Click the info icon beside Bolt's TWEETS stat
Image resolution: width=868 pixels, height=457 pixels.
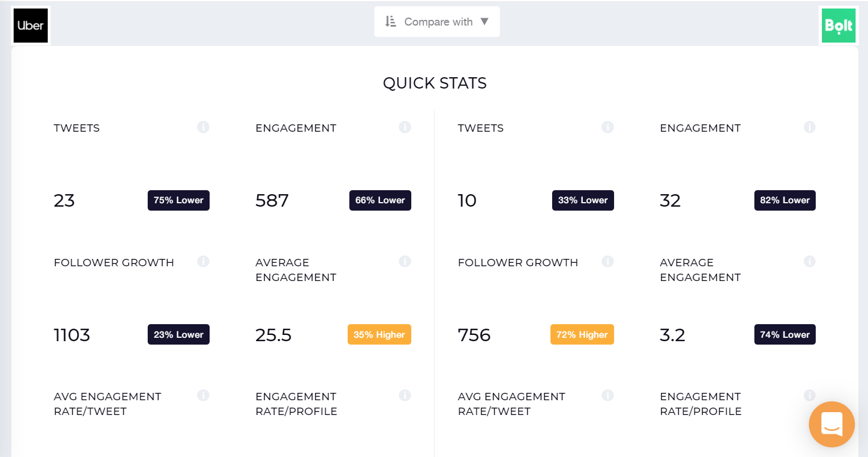[608, 127]
